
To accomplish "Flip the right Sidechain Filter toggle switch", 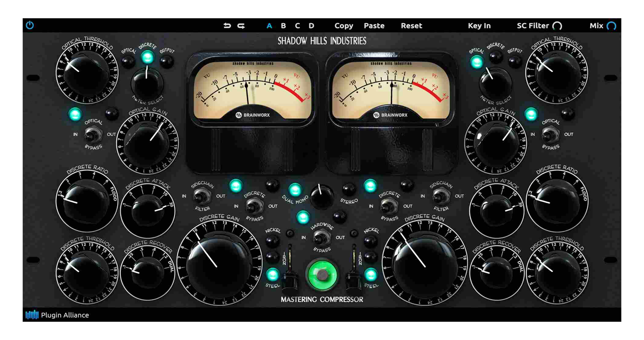I will click(441, 196).
